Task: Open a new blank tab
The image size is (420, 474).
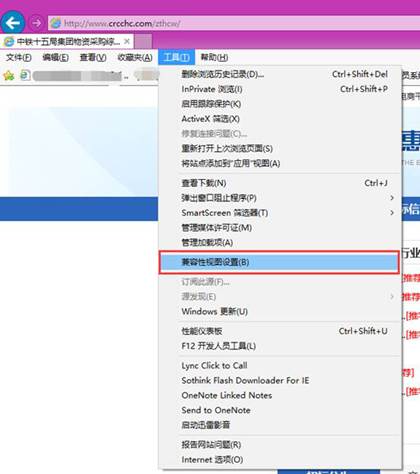Action: coord(143,42)
